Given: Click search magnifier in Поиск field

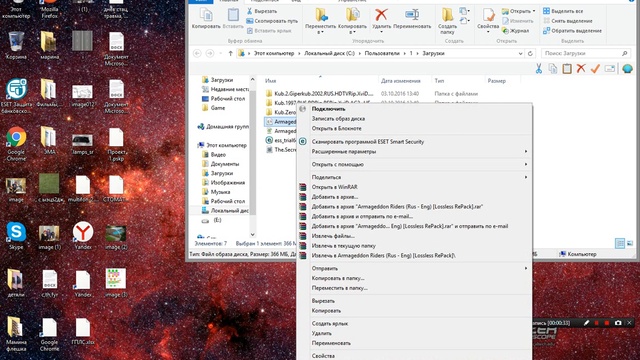Looking at the screenshot, I should (624, 53).
